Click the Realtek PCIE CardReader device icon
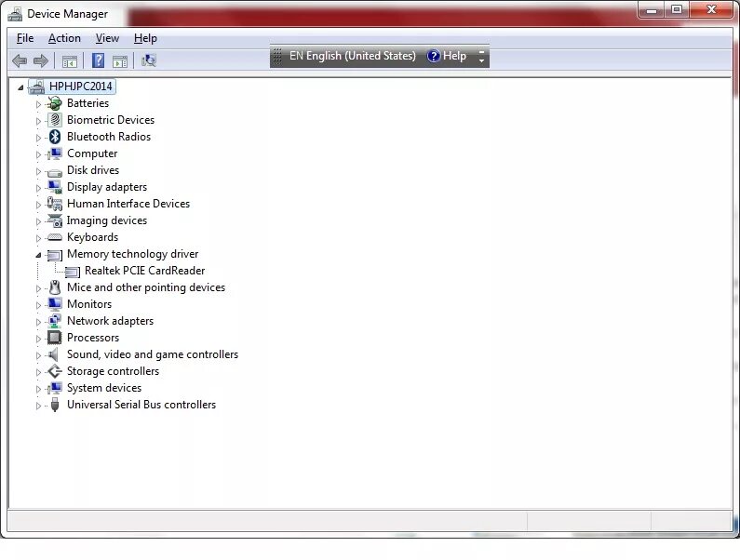The height and width of the screenshot is (560, 740). (x=73, y=272)
